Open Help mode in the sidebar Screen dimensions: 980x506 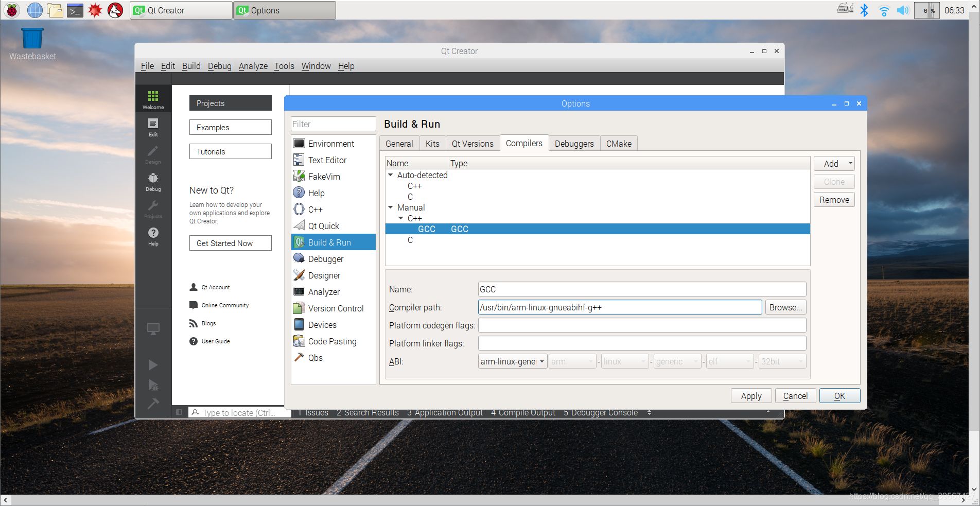(153, 236)
